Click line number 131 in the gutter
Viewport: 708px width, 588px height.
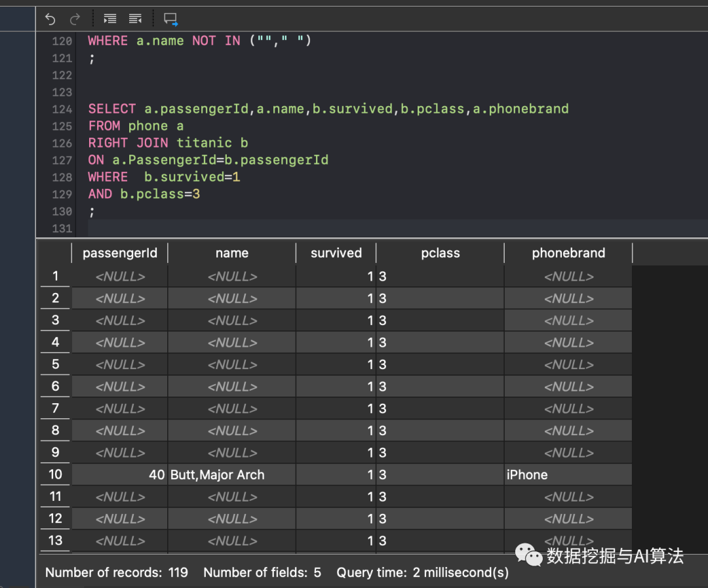click(x=62, y=229)
